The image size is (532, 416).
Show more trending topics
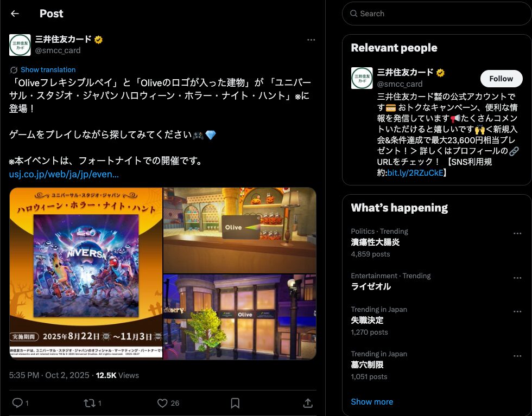(x=372, y=402)
